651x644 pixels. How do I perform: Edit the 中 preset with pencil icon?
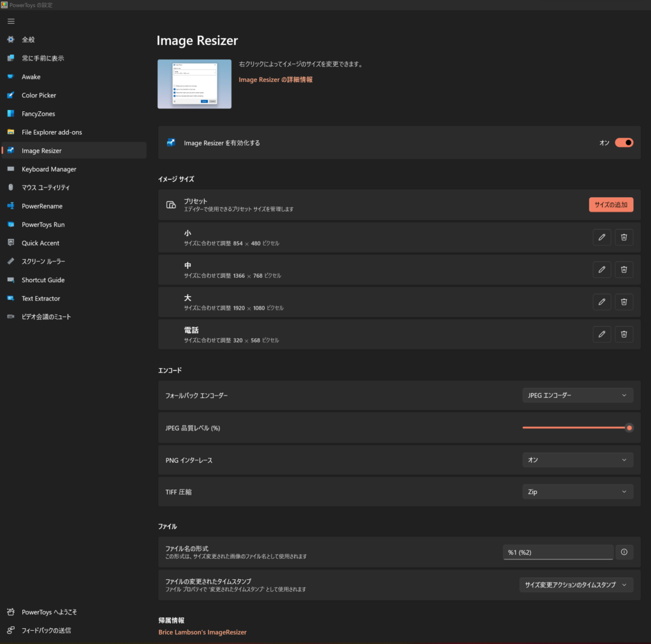(x=601, y=270)
